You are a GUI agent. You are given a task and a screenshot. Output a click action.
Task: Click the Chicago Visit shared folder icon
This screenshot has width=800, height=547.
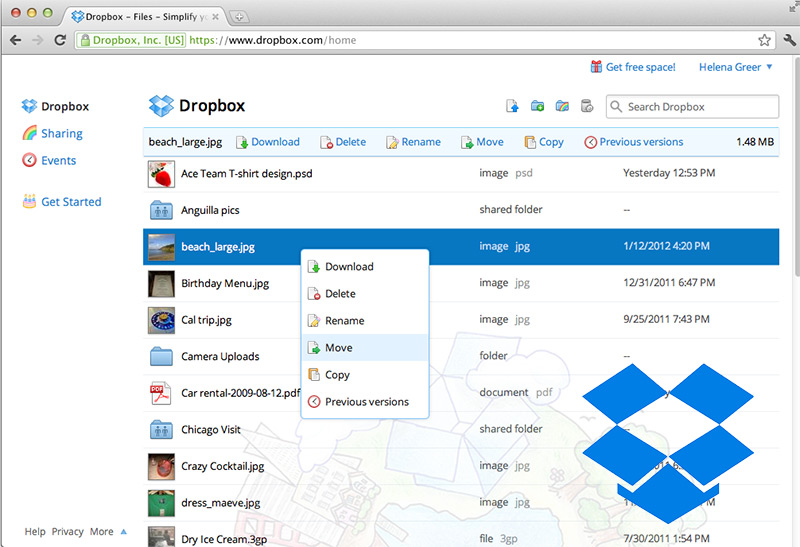tap(161, 429)
